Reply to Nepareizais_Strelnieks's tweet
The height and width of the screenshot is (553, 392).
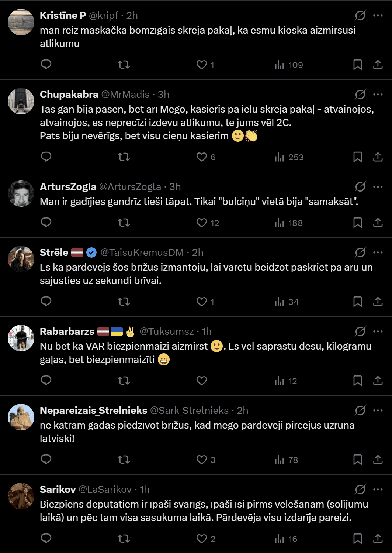pyautogui.click(x=46, y=460)
